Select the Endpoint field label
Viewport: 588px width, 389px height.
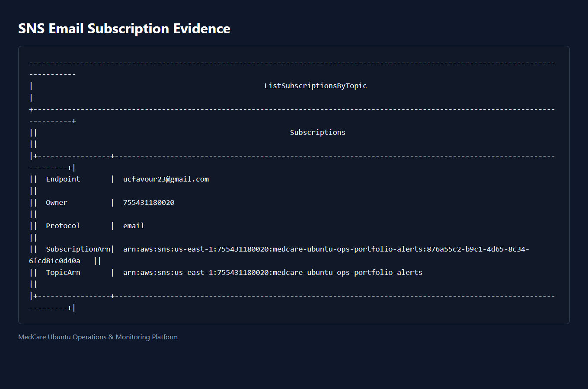(x=63, y=179)
